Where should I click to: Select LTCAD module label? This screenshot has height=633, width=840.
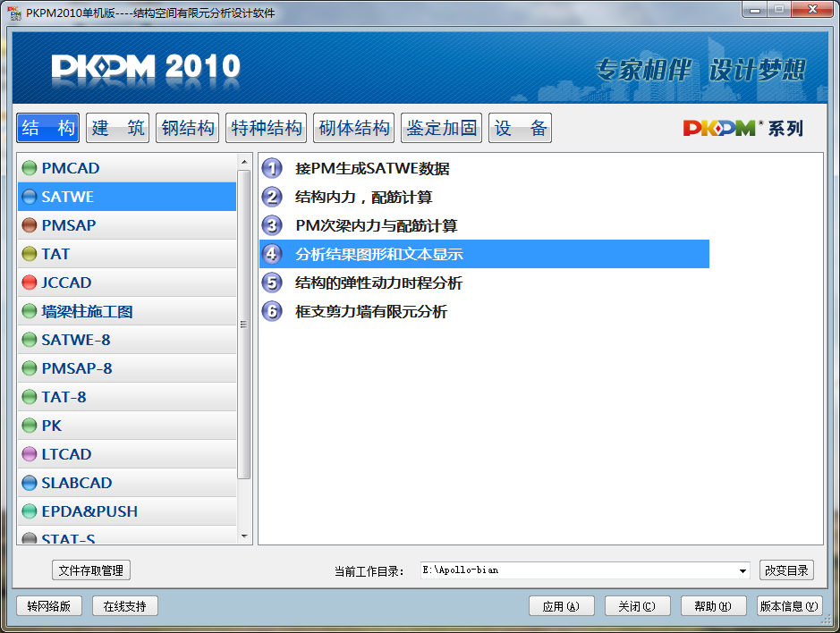tap(66, 454)
